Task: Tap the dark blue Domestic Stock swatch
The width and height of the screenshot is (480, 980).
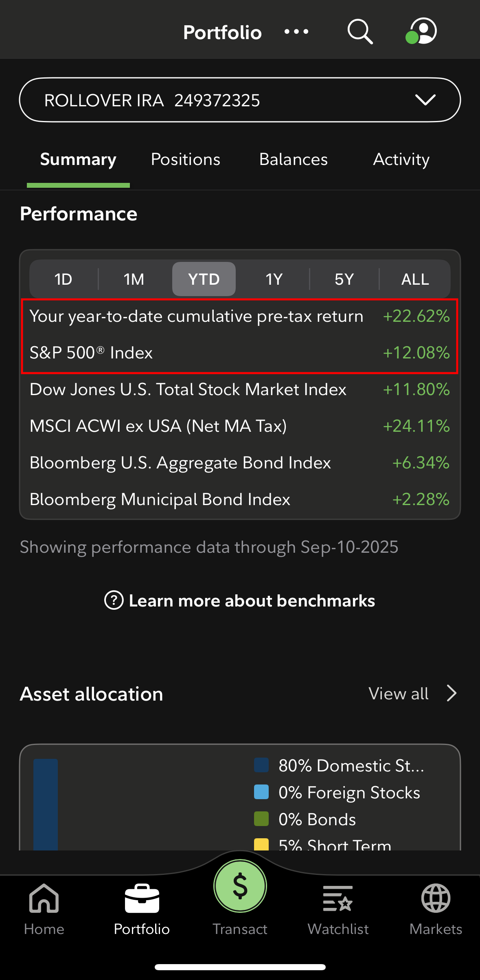Action: coord(261,765)
